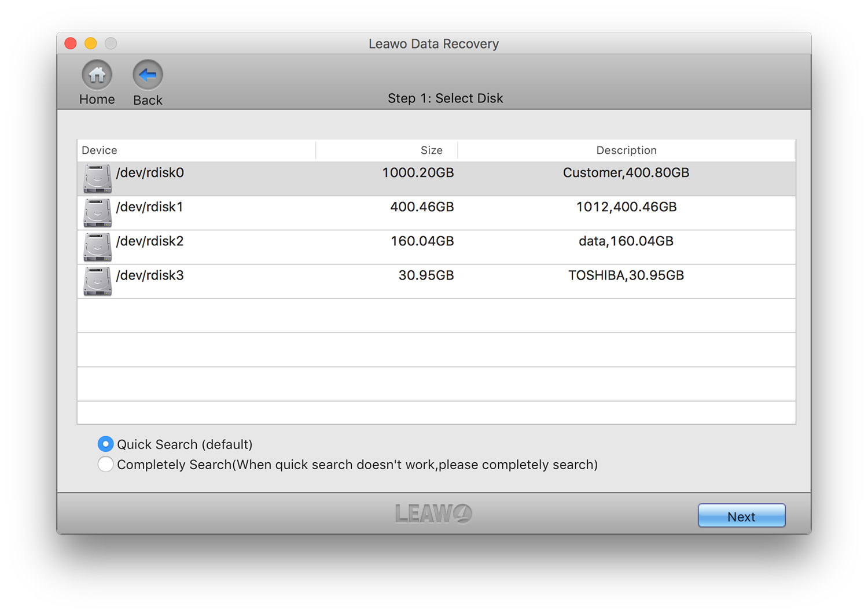Go back using the Back arrow icon

tap(148, 75)
